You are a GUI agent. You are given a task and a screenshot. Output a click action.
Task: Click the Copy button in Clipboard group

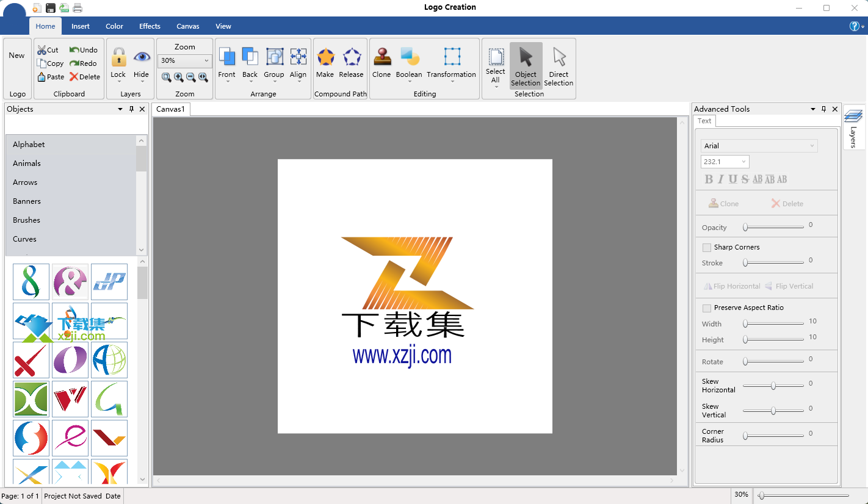50,63
